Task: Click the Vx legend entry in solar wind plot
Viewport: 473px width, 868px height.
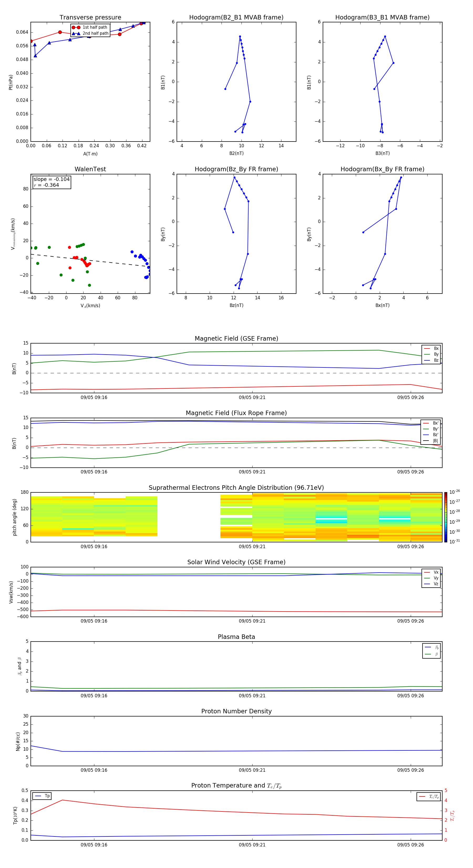Action: [x=431, y=572]
